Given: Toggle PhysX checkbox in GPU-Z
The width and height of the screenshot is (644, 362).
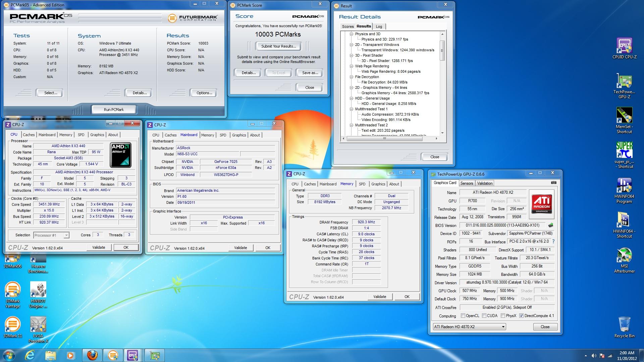Looking at the screenshot, I should 503,316.
